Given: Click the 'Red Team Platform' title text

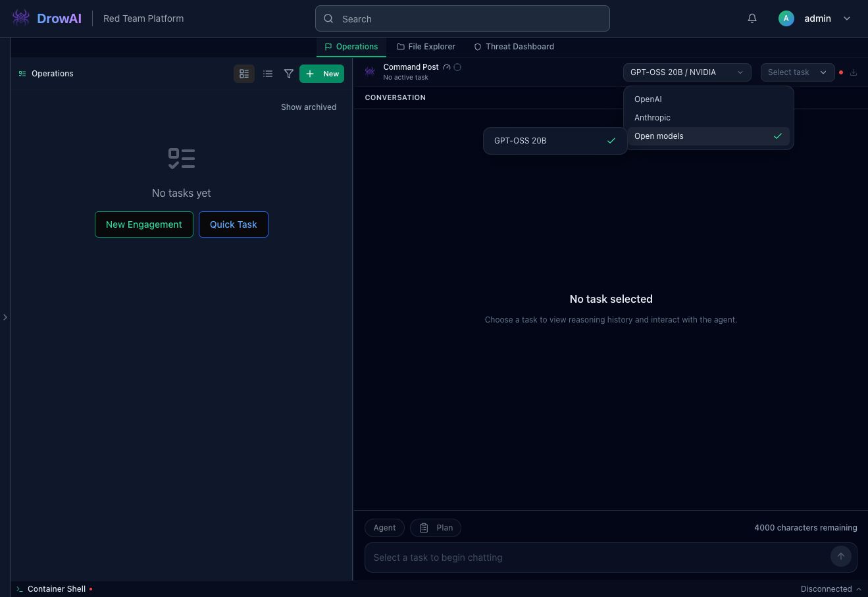Looking at the screenshot, I should [143, 18].
